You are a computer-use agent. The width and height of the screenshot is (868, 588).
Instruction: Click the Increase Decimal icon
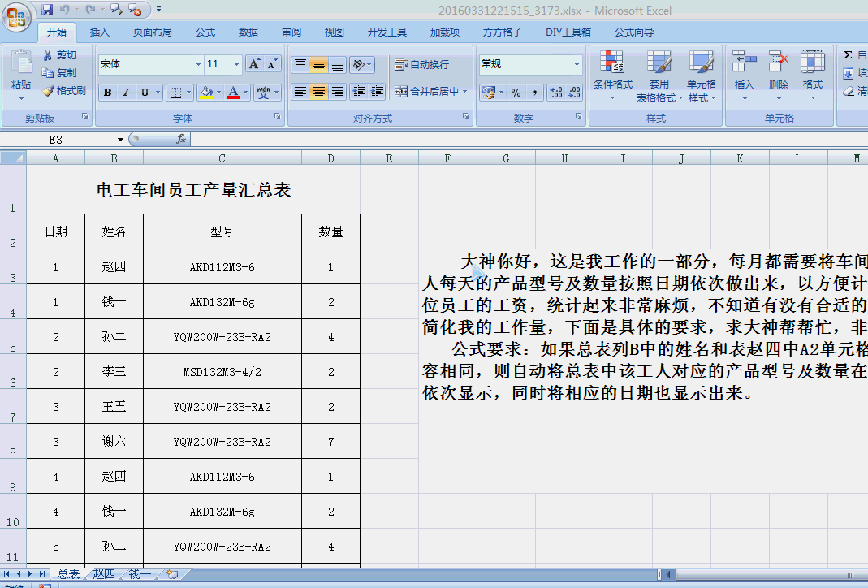(x=556, y=93)
